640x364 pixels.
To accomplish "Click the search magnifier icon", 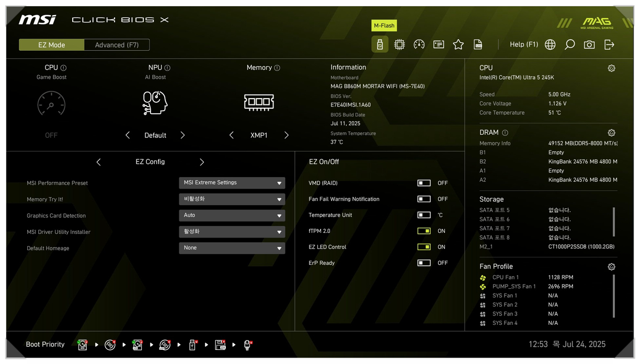I will click(x=569, y=44).
